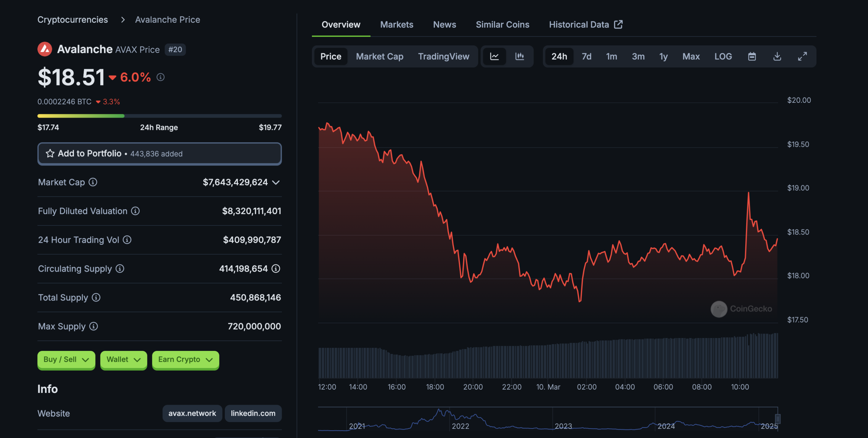Open the calendar date range icon
Viewport: 868px width, 438px height.
752,56
